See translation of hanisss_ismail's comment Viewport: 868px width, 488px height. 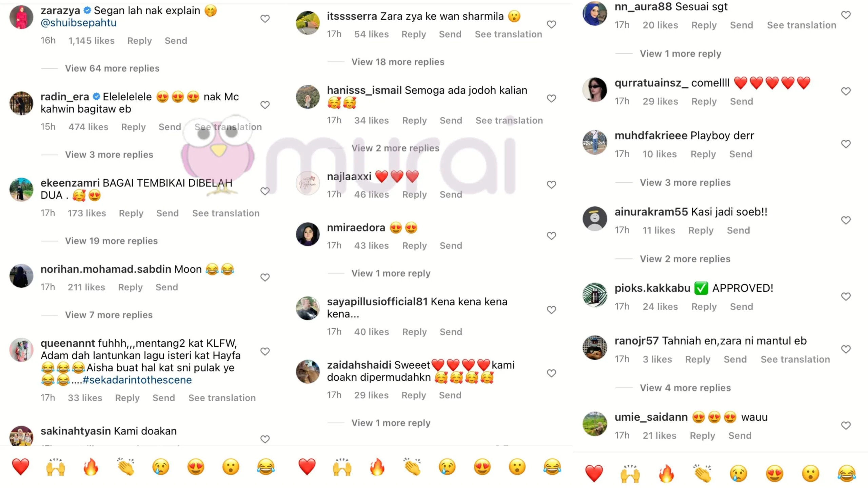click(509, 121)
